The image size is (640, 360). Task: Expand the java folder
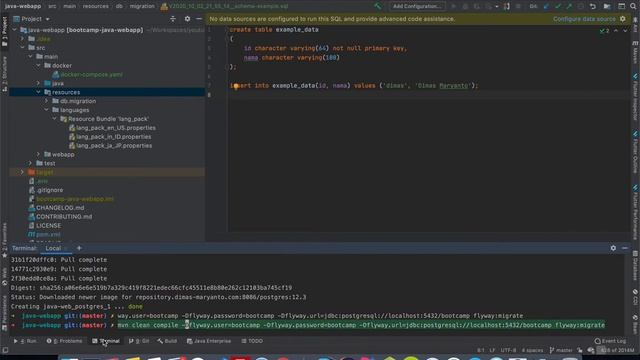tap(39, 83)
